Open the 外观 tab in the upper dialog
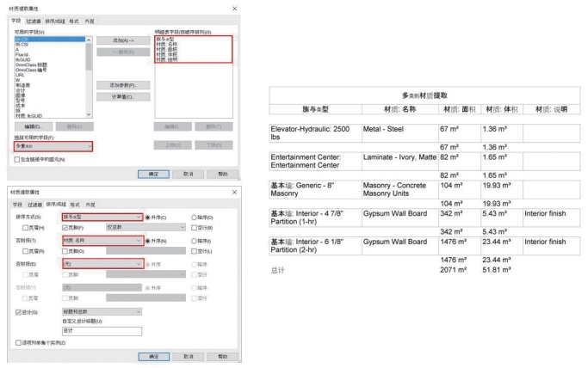The height and width of the screenshot is (368, 588). click(90, 21)
